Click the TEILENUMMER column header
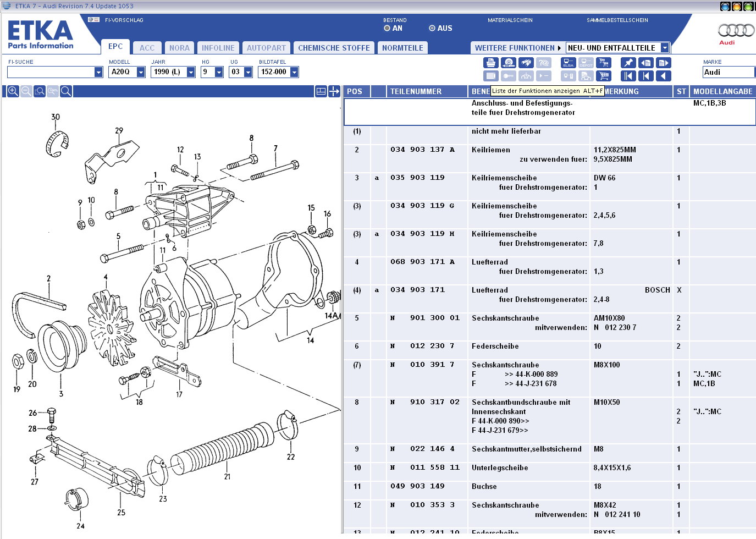Image resolution: width=756 pixels, height=539 pixels. (416, 91)
